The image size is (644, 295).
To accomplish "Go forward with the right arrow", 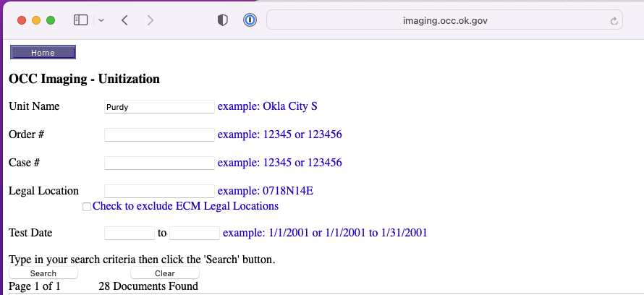I will [151, 20].
